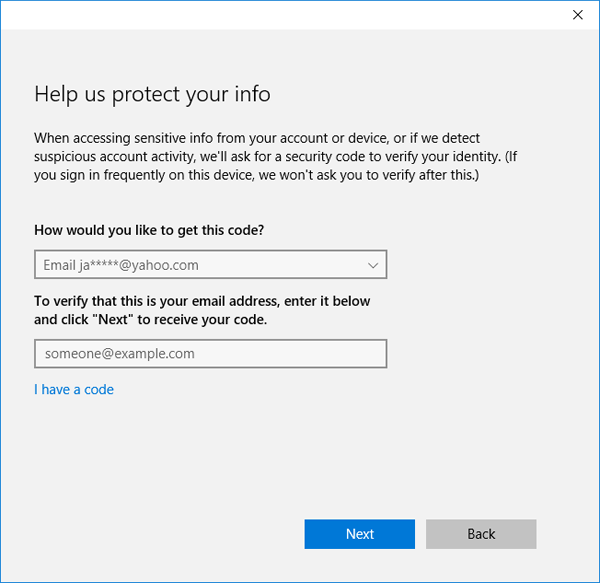
Task: Close the security verification dialog window
Action: (x=577, y=15)
